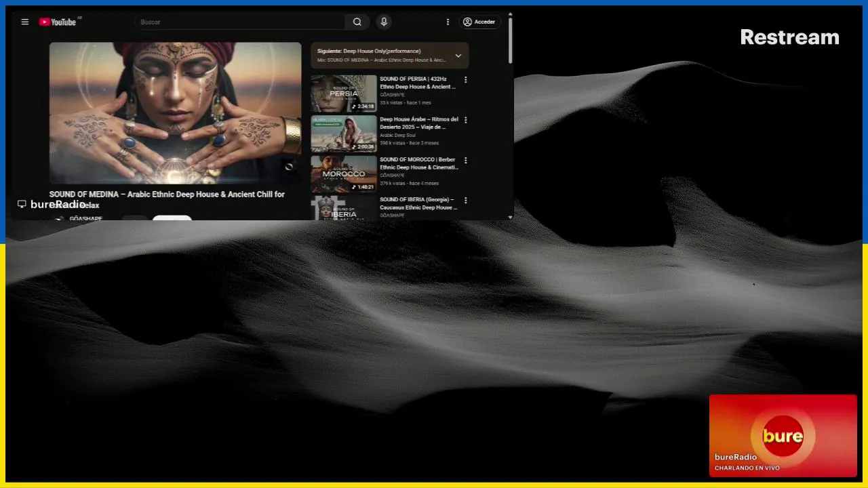Click the screen icon beside bureRadio label
Screen dimensions: 868x488
pos(22,204)
